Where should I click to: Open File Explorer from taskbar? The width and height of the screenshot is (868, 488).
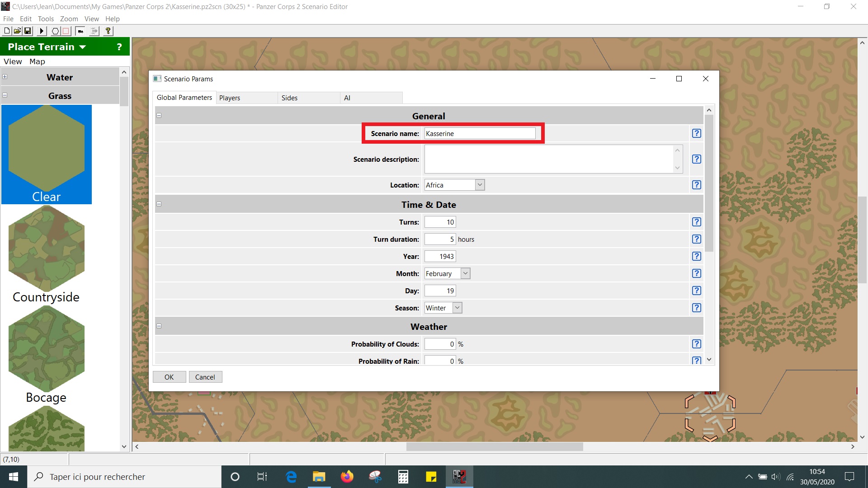pyautogui.click(x=319, y=477)
